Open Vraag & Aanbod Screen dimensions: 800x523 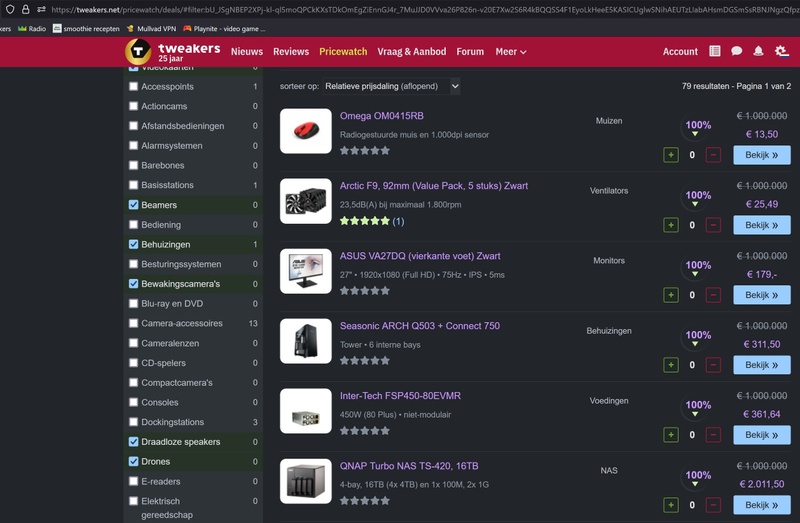pos(412,52)
